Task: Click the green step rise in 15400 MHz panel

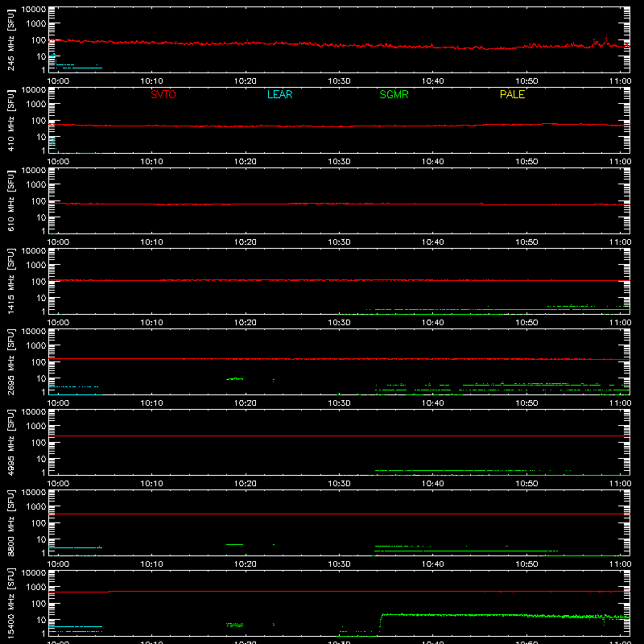Action: coord(381,623)
